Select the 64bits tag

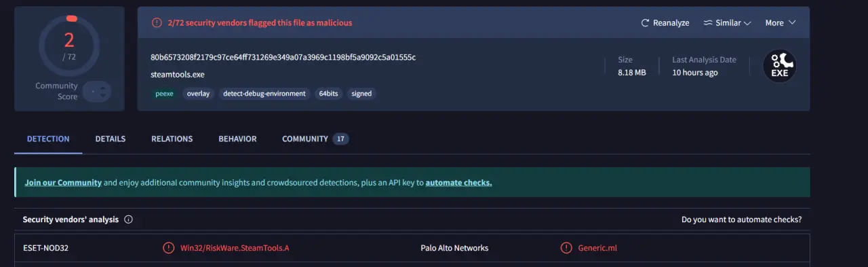[329, 94]
